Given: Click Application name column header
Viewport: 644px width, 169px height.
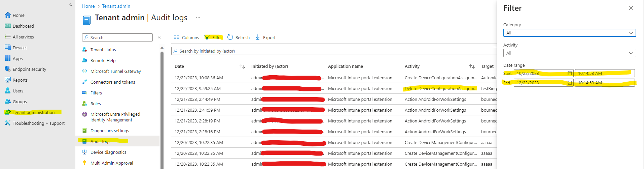Looking at the screenshot, I should tap(346, 66).
